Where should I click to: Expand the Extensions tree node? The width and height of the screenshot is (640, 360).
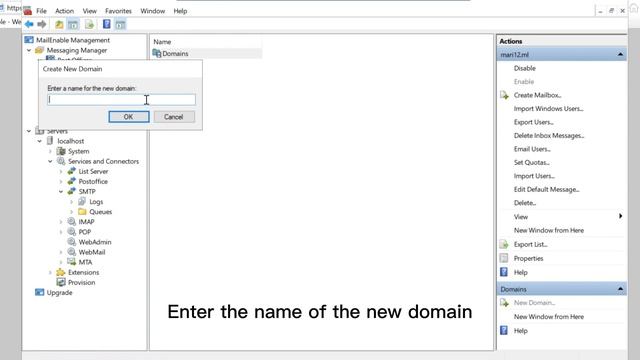(x=50, y=272)
